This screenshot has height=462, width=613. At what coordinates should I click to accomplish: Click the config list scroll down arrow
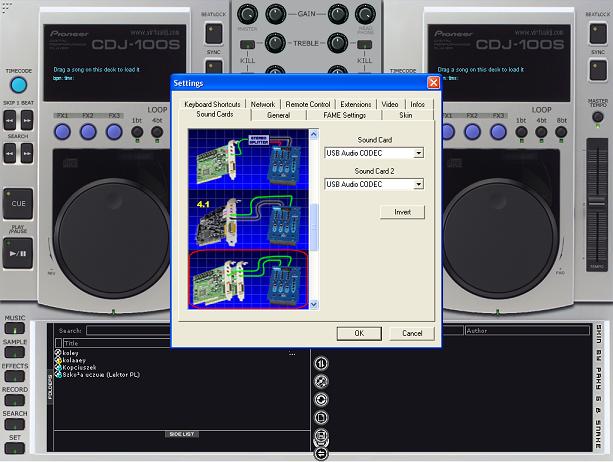(314, 304)
